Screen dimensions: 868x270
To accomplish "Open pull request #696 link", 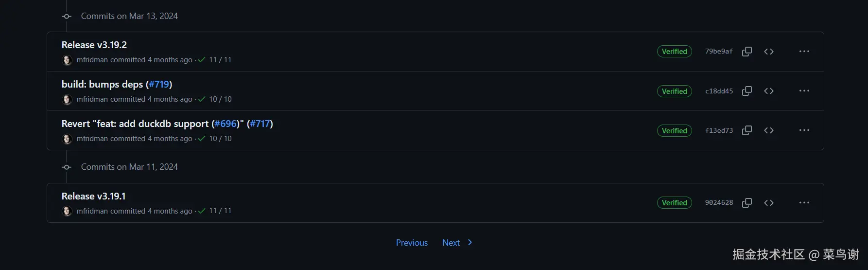I will [226, 124].
